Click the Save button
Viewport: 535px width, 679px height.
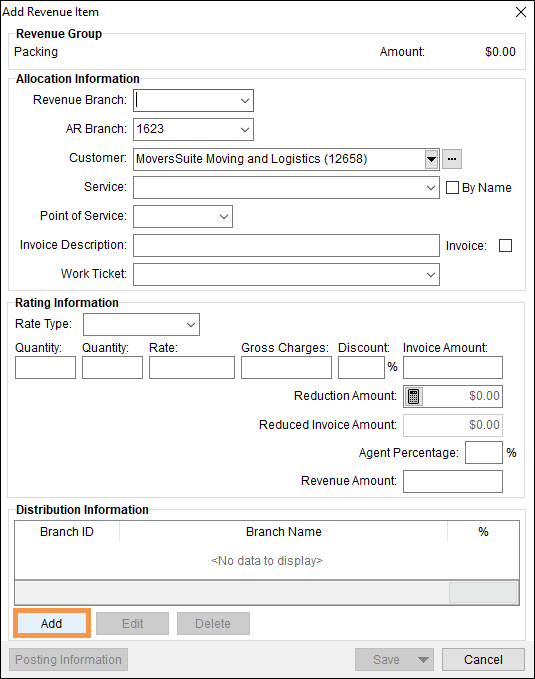385,660
